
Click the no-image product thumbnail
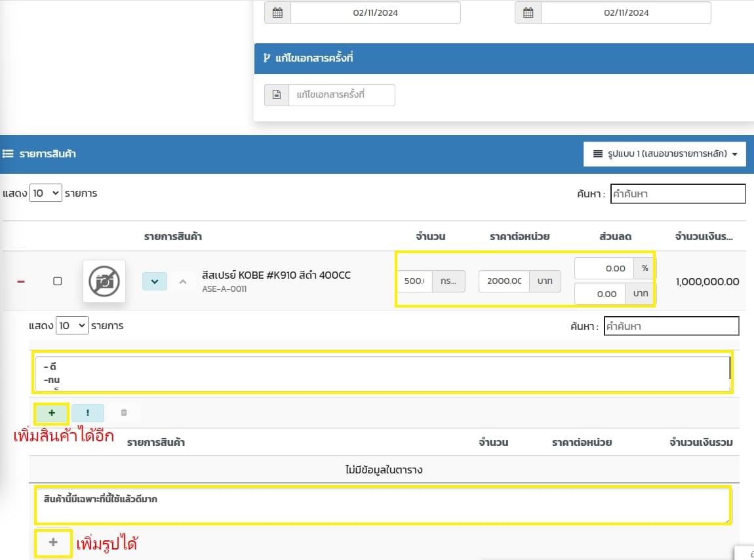point(104,281)
